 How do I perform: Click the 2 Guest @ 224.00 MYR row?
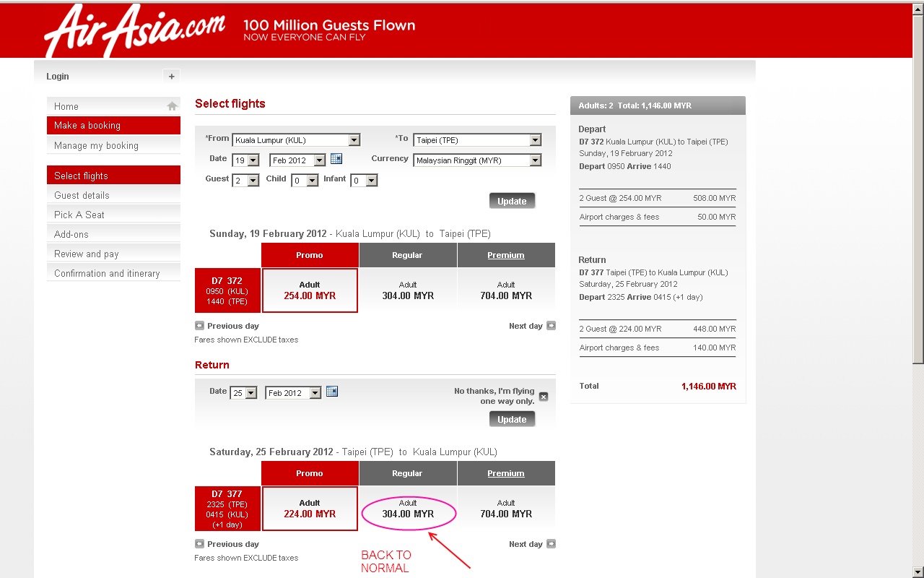point(658,329)
